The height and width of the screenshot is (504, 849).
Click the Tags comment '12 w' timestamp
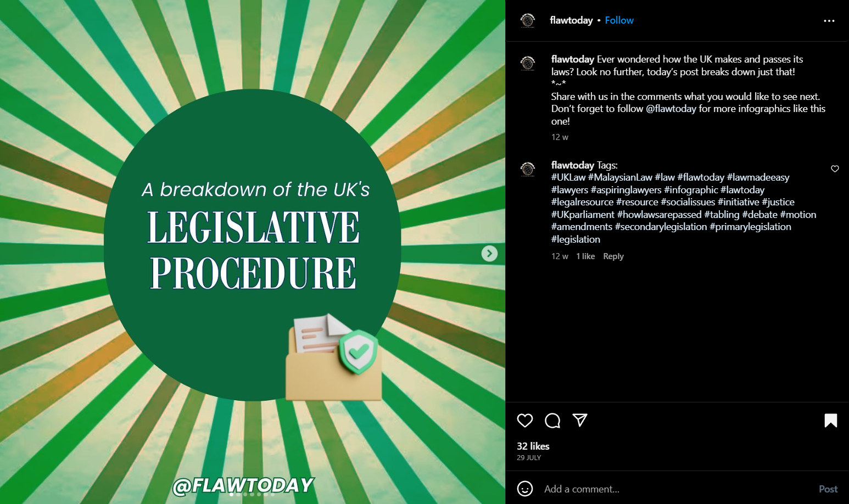coord(560,256)
